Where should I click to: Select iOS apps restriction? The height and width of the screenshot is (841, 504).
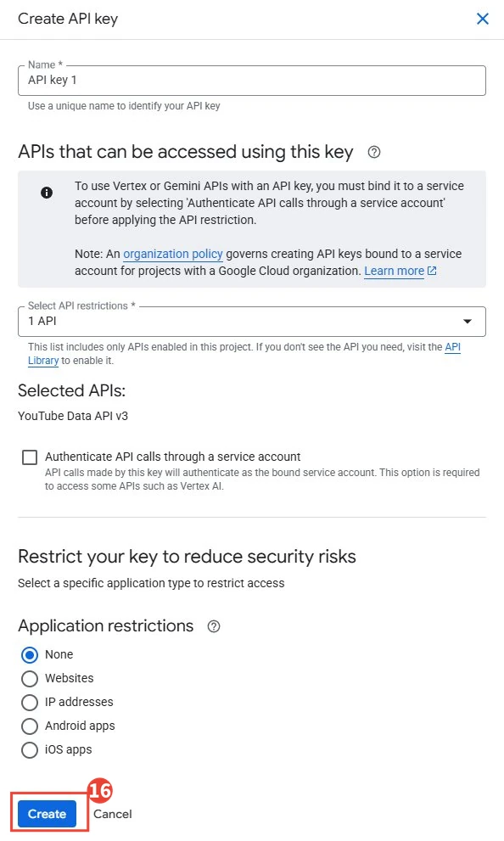coord(30,750)
